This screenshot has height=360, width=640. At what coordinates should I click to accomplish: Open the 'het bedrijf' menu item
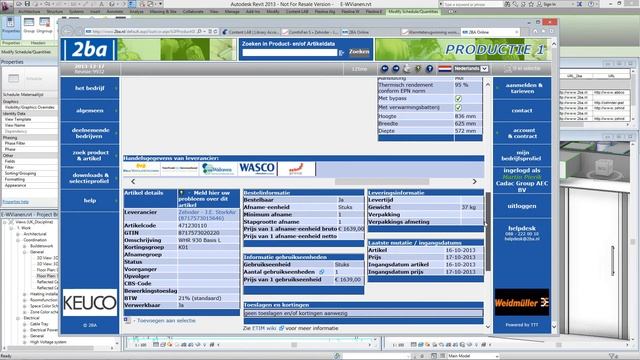point(90,88)
